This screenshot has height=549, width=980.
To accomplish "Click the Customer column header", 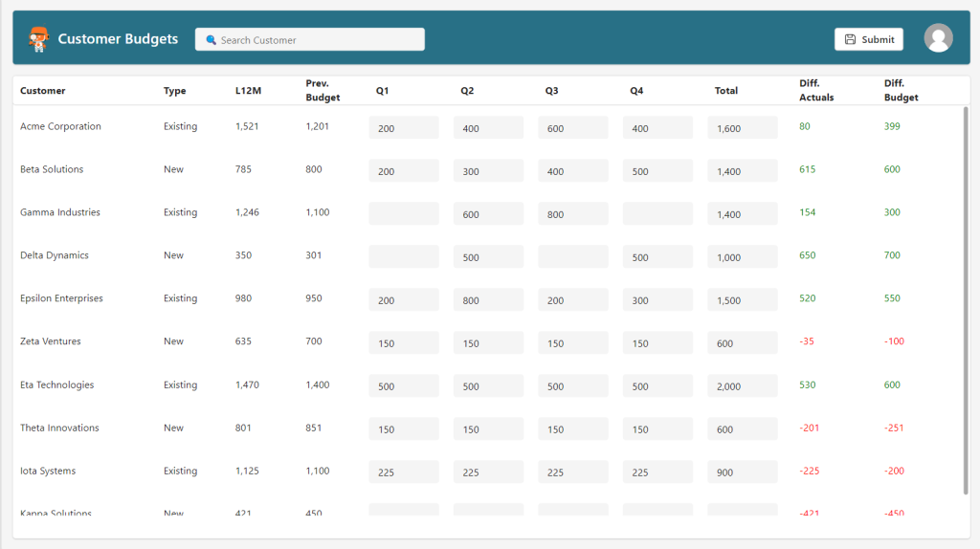I will click(x=43, y=91).
